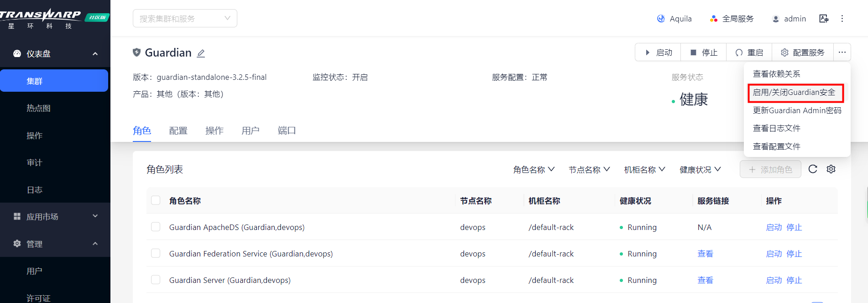868x303 pixels.
Task: Toggle the select-all checkbox in table header
Action: (156, 200)
